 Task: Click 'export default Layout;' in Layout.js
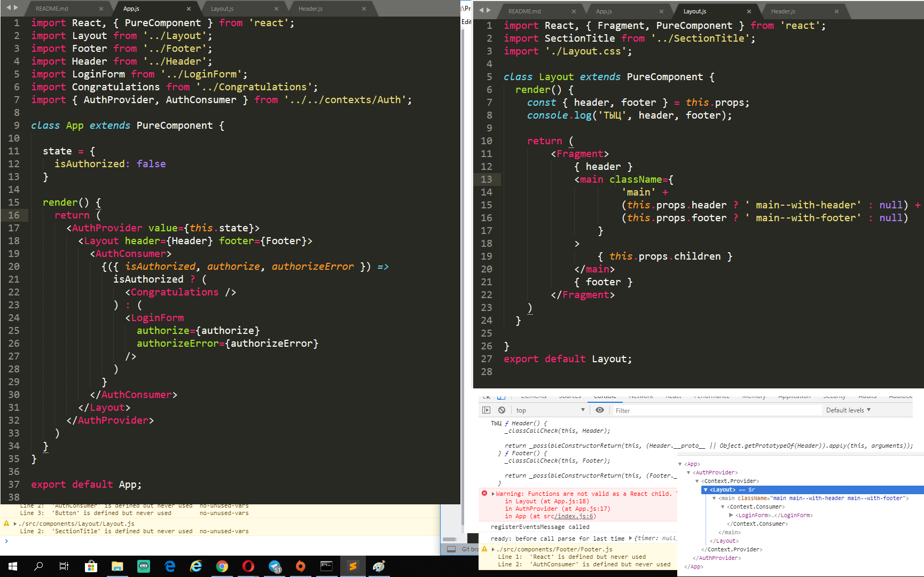(567, 359)
